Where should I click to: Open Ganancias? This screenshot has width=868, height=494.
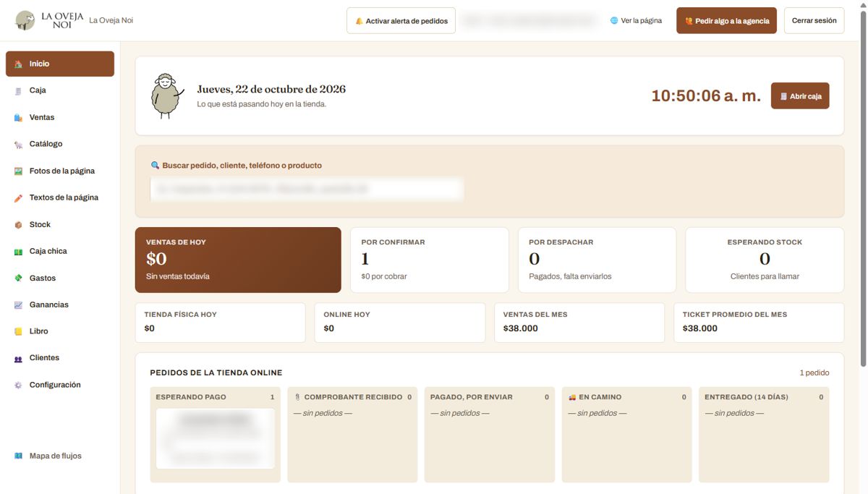coord(60,305)
